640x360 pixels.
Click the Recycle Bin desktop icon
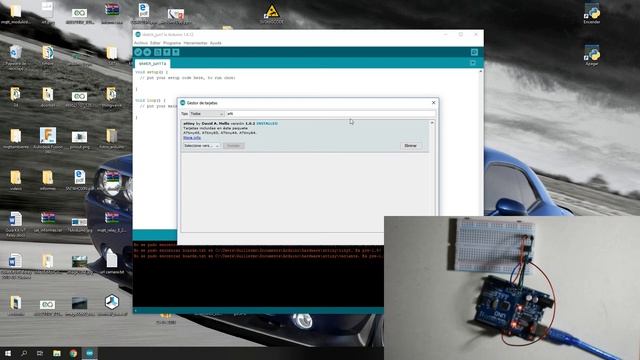16,57
